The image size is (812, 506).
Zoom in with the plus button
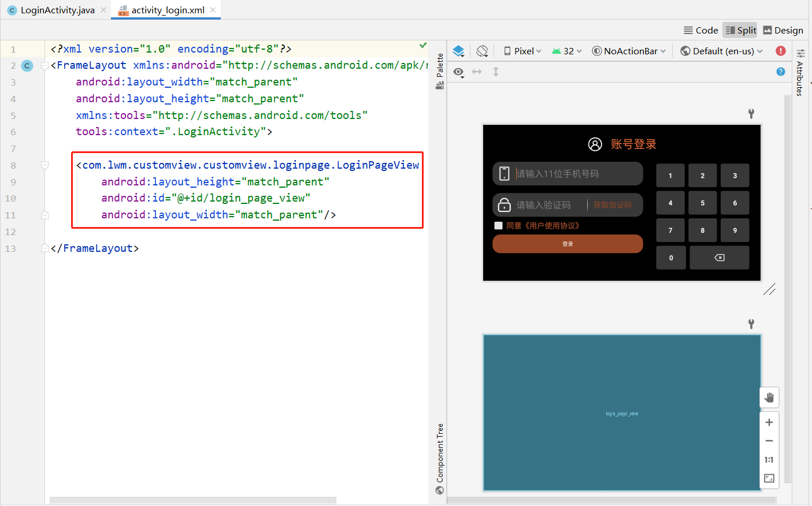769,422
